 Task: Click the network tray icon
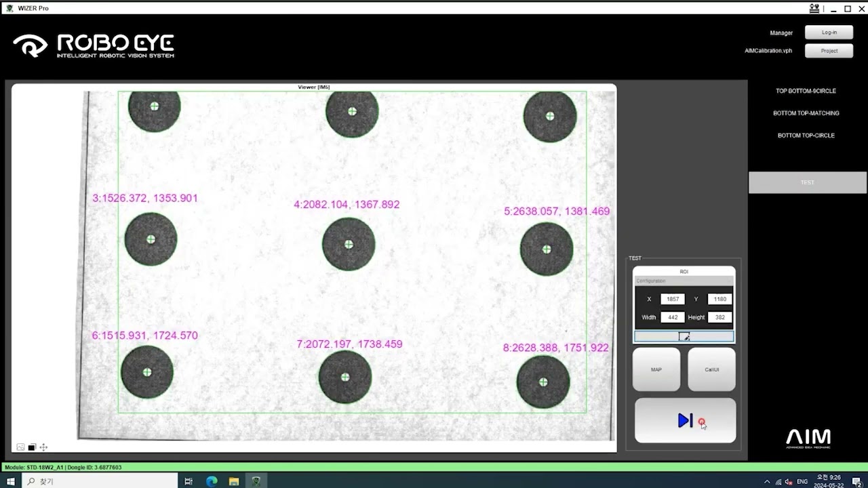coord(778,482)
